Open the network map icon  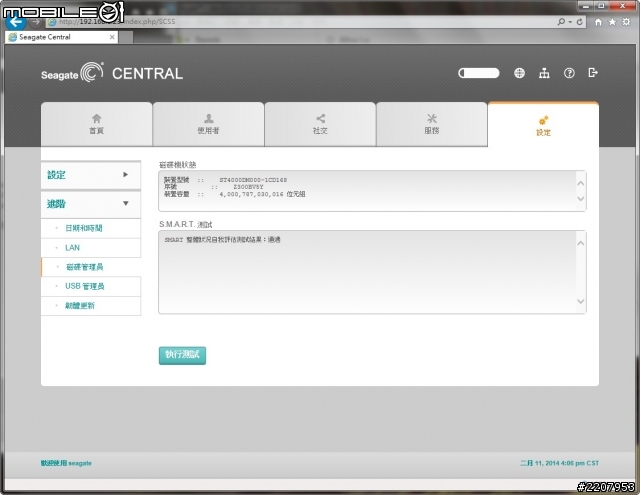tap(544, 73)
